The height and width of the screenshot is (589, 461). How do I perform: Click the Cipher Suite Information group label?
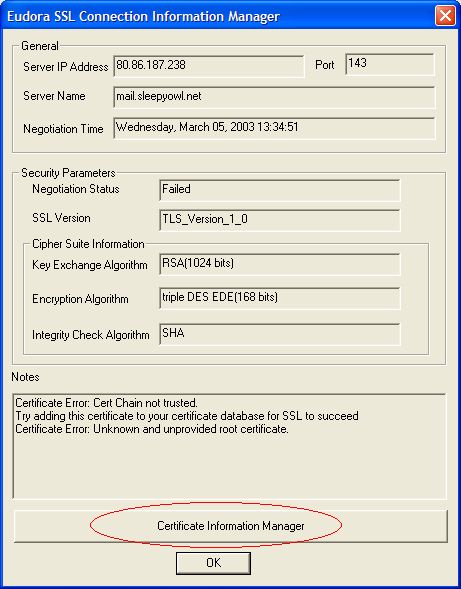pyautogui.click(x=88, y=244)
